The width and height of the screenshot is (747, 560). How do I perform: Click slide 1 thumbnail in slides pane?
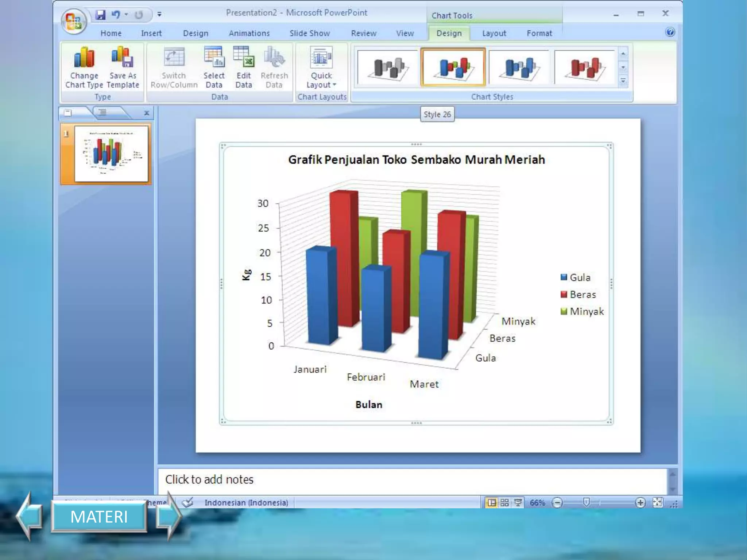tap(111, 153)
